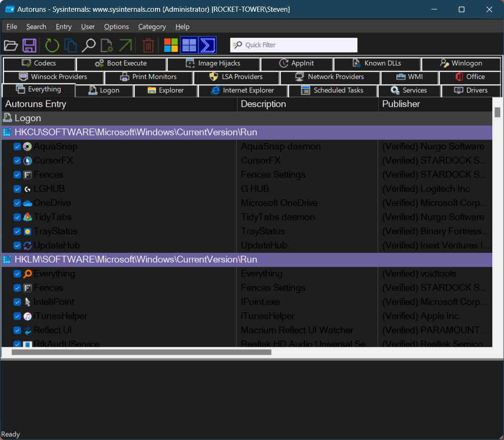Uncheck the TidyTabs autorun entry

tap(17, 217)
